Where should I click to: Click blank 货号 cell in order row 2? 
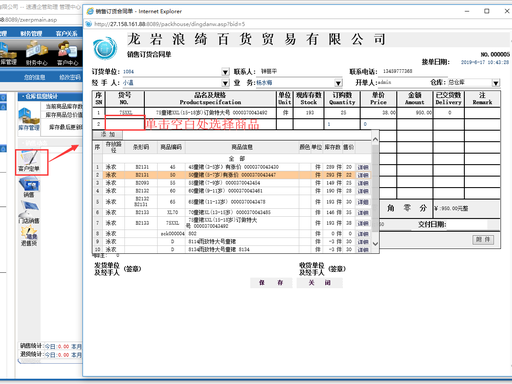125,124
